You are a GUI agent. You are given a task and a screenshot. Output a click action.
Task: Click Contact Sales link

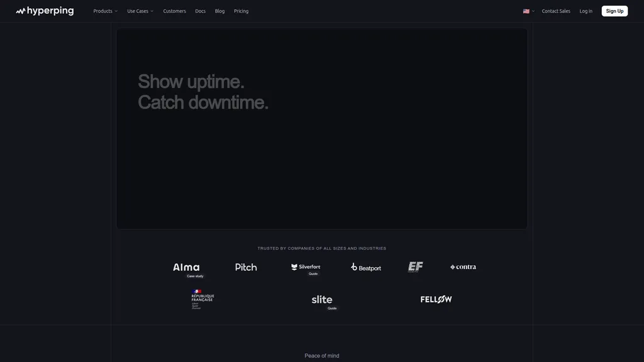coord(556,11)
